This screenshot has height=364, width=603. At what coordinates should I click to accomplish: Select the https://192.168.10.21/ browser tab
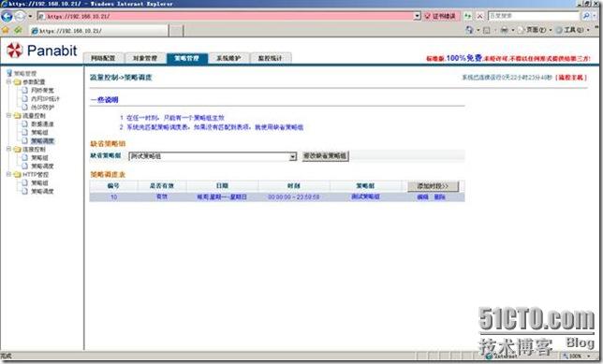[x=99, y=31]
